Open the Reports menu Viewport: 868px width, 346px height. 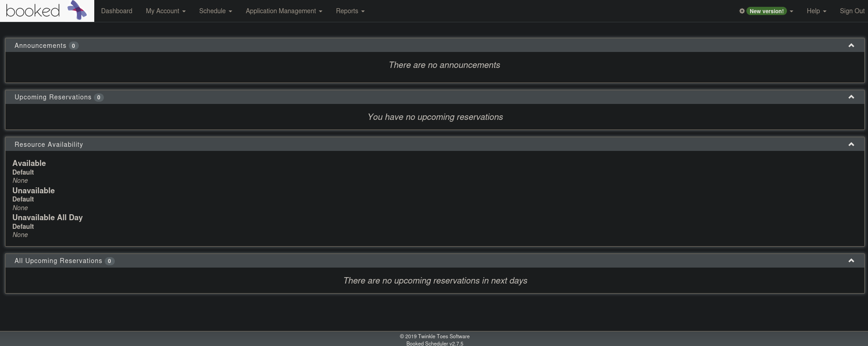[x=350, y=11]
